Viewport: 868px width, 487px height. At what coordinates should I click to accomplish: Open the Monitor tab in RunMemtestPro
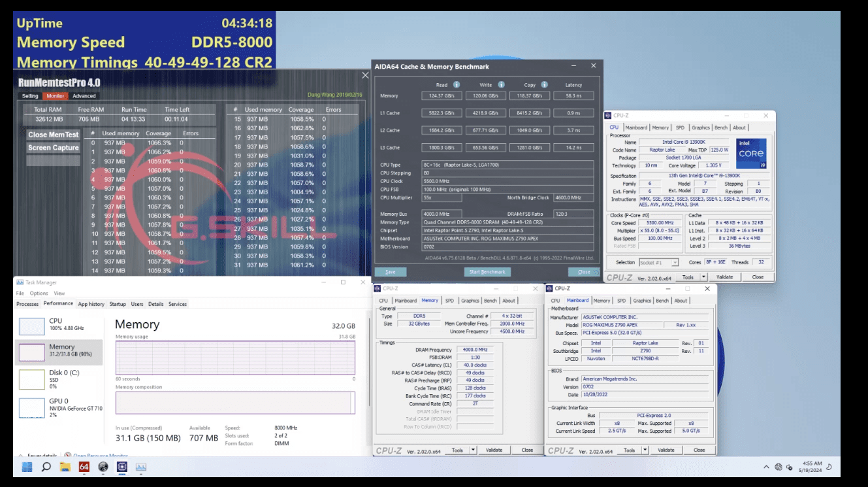click(56, 96)
